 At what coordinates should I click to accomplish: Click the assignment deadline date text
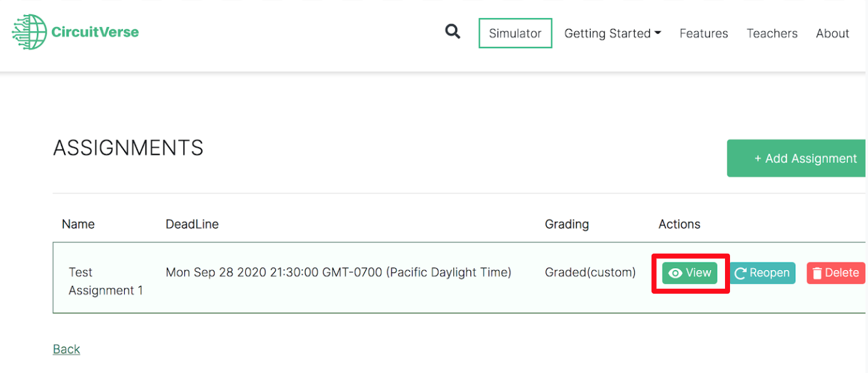[x=338, y=273]
